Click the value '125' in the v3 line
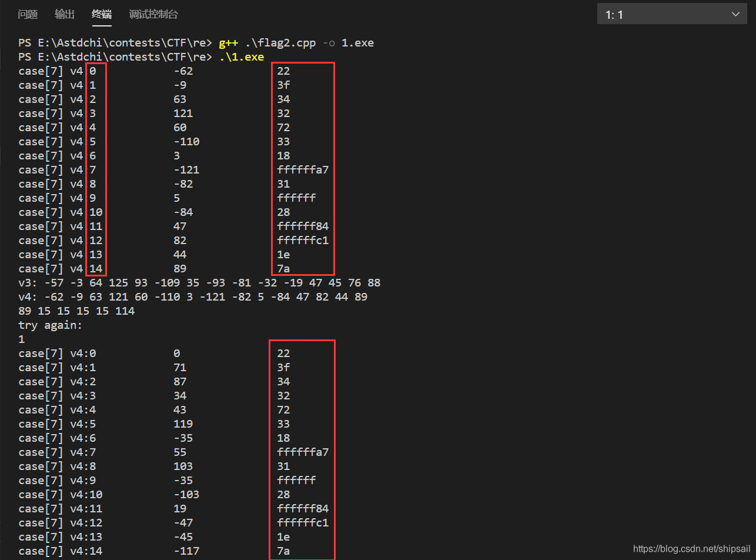756x560 pixels. (119, 283)
